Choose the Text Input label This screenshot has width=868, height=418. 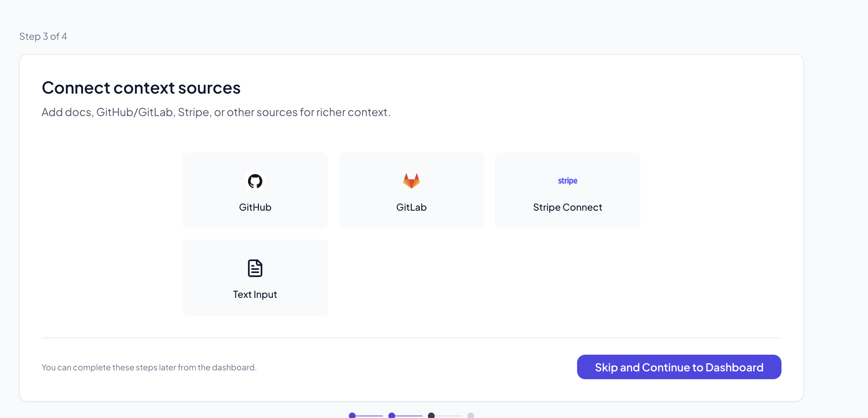click(255, 294)
